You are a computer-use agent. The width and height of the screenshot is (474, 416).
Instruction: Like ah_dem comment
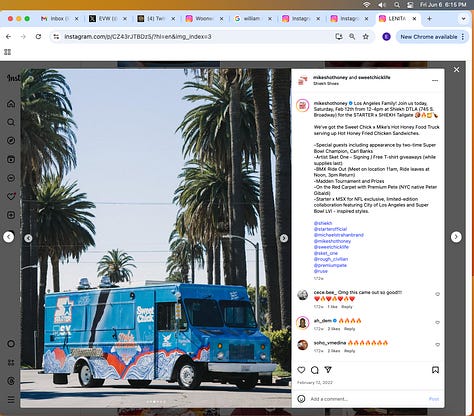[x=438, y=323]
